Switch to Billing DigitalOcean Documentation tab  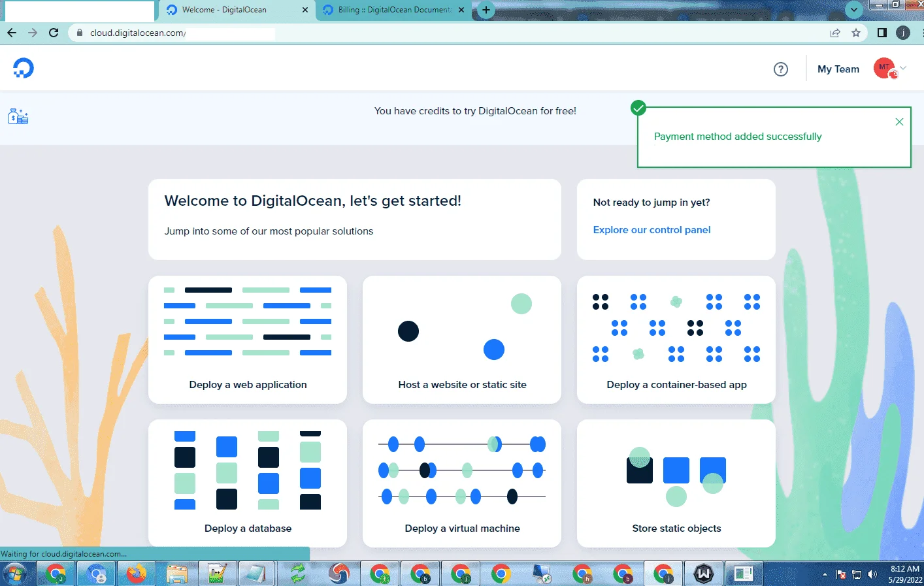click(394, 10)
